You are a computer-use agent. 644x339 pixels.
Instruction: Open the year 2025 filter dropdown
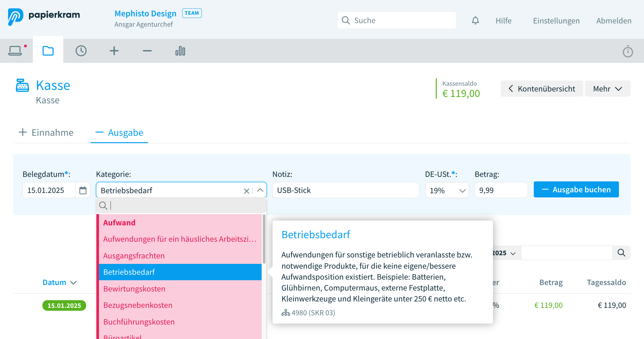click(x=504, y=253)
